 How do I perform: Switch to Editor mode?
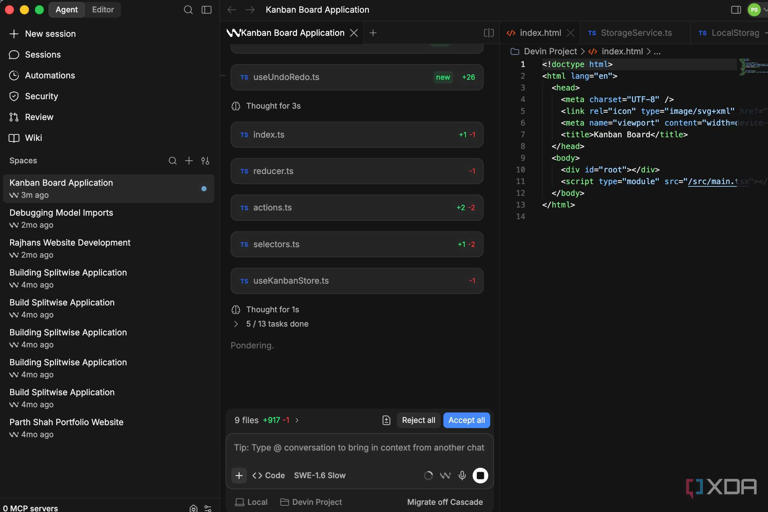click(103, 9)
